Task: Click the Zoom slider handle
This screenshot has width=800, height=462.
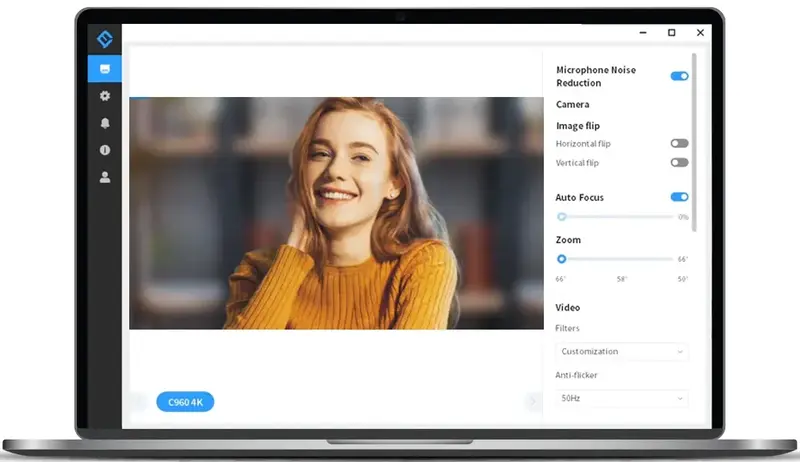Action: [x=562, y=259]
